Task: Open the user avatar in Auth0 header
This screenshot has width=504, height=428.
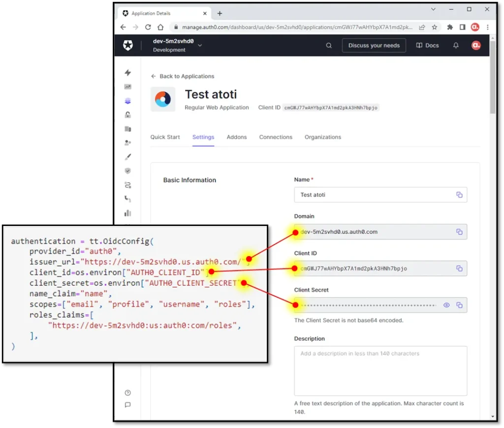Action: (x=476, y=45)
